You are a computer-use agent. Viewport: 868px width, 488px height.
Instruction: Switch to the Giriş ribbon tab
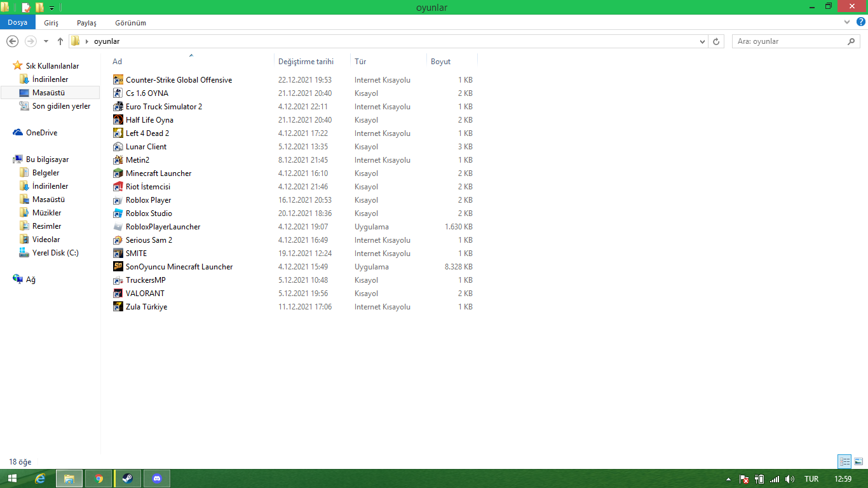pyautogui.click(x=51, y=23)
